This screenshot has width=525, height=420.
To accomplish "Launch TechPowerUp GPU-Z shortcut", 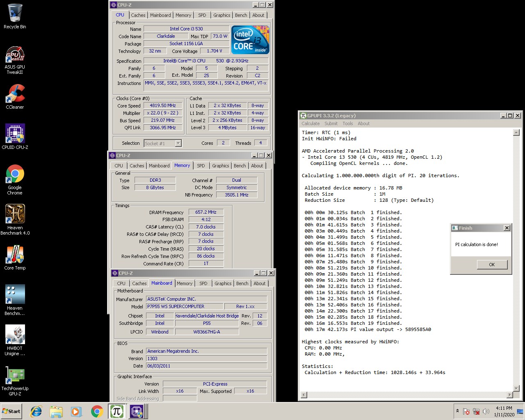I will coord(15,380).
